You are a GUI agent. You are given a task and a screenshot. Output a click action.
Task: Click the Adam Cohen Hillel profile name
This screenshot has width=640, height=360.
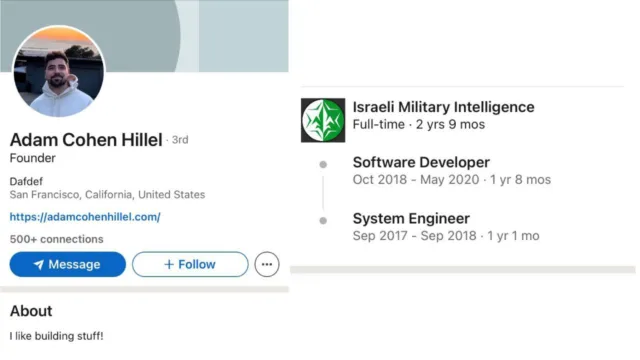point(86,140)
